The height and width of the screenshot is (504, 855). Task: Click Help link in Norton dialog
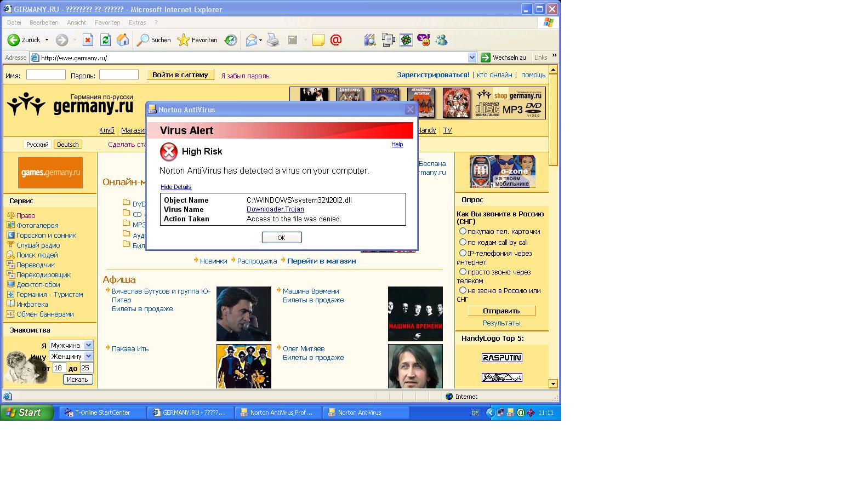397,144
